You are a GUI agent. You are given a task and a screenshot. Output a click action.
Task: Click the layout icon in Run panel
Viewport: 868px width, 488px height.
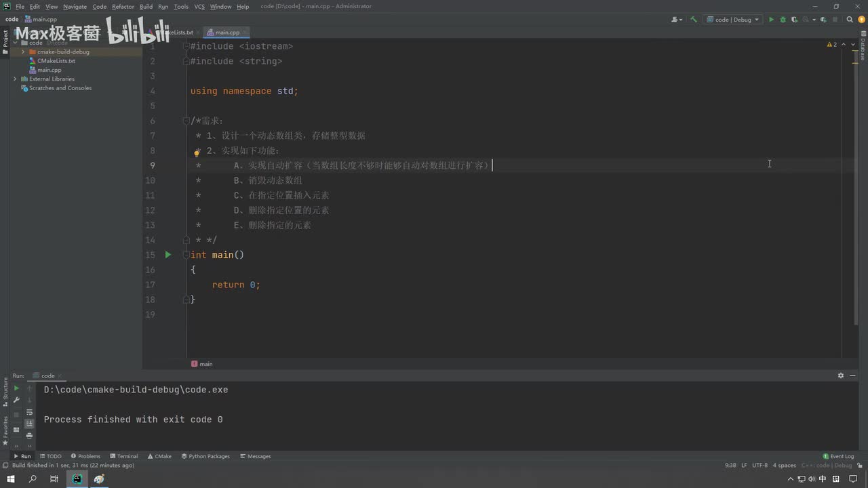pos(17,430)
